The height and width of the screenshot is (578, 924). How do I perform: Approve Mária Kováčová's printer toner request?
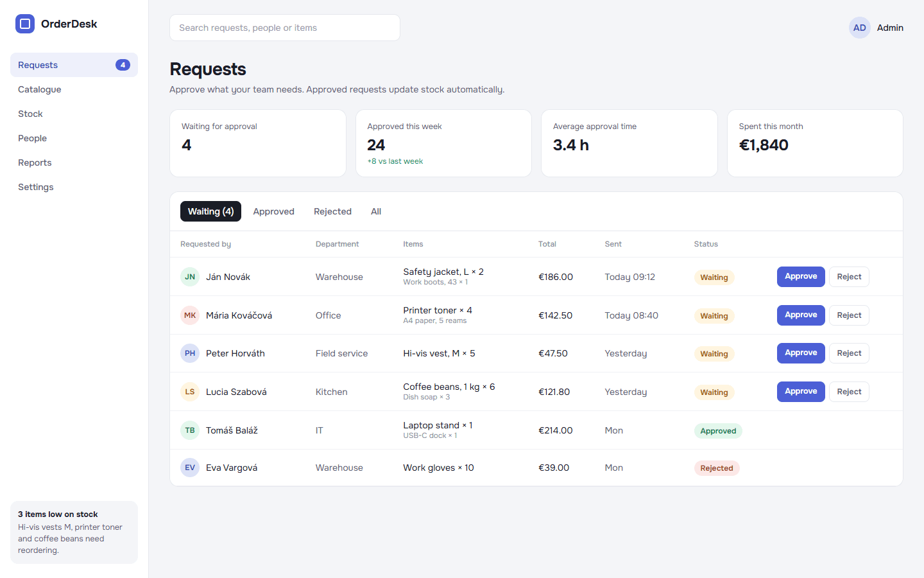[x=801, y=315]
